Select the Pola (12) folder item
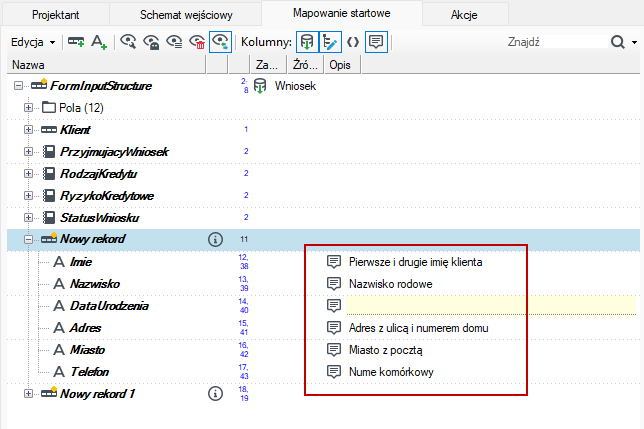The width and height of the screenshot is (644, 429). (x=81, y=108)
